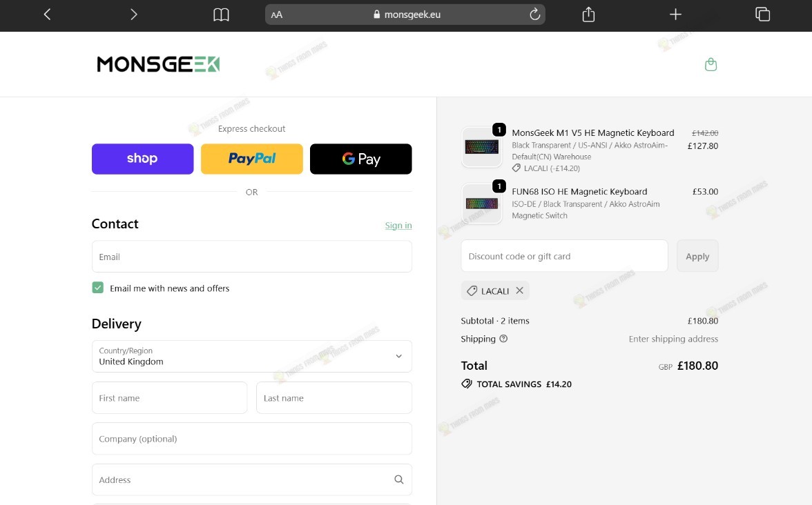Click the Delivery heading
812x505 pixels.
pyautogui.click(x=117, y=324)
